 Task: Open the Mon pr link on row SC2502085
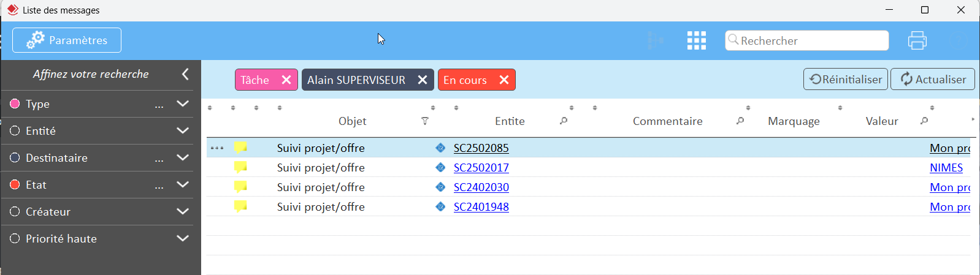point(950,148)
